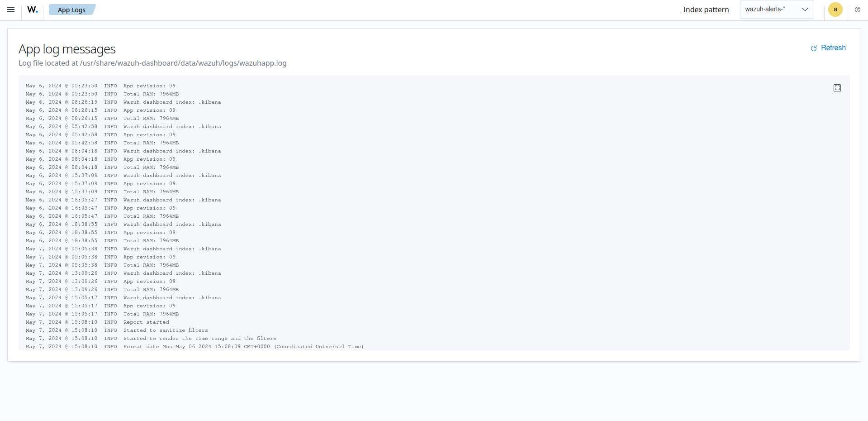This screenshot has height=421, width=868.
Task: Open the App Logs breadcrumb tab
Action: (71, 10)
